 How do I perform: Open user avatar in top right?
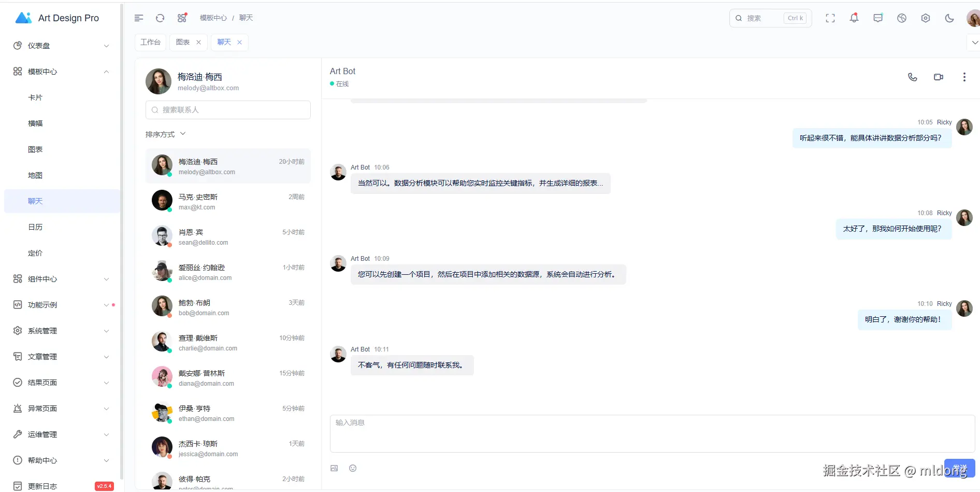coord(973,18)
